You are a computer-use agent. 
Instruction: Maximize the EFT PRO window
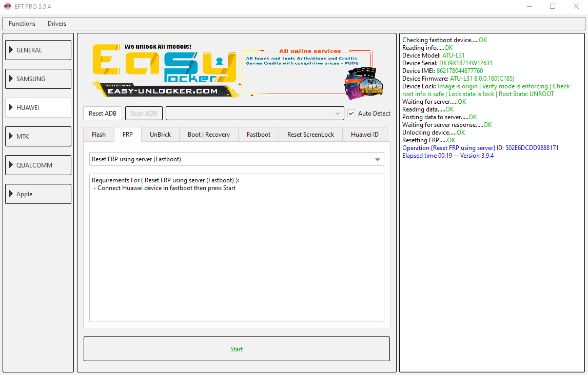pos(553,6)
